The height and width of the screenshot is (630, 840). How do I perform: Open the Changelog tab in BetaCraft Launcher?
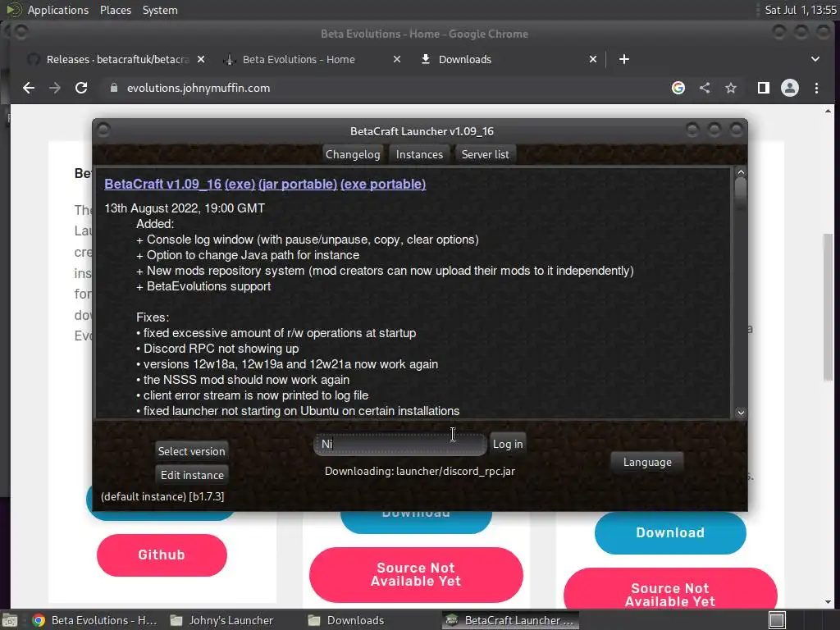click(x=353, y=154)
